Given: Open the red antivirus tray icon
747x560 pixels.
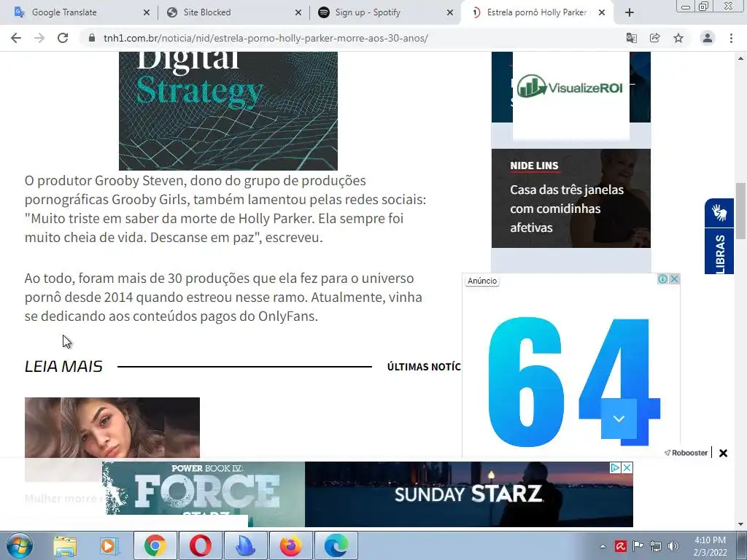Looking at the screenshot, I should point(621,546).
